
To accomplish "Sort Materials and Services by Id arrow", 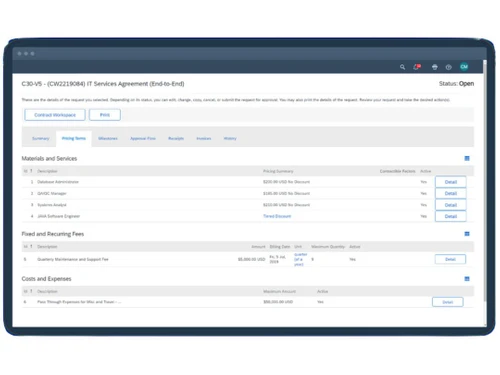I will 31,171.
